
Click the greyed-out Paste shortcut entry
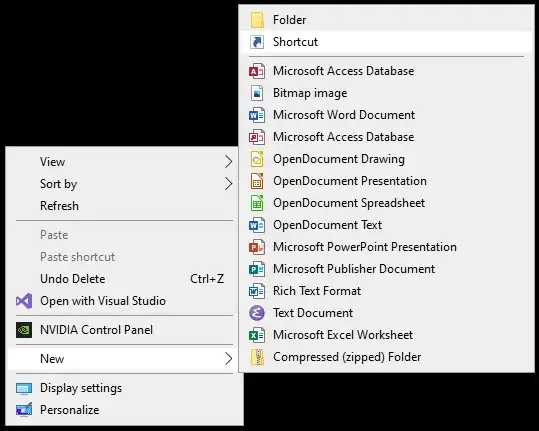124,257
